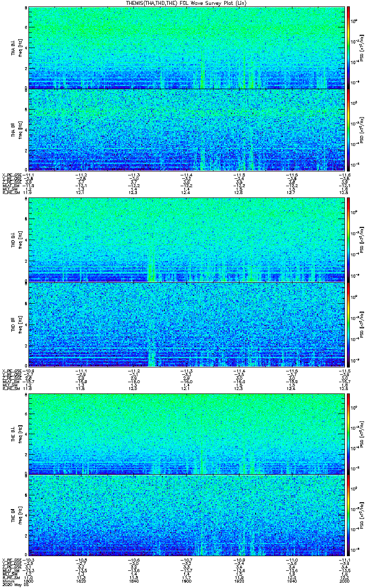This screenshot has height=588, width=368.
Task: Select the THD B-parallel axis label
Action: [14, 323]
